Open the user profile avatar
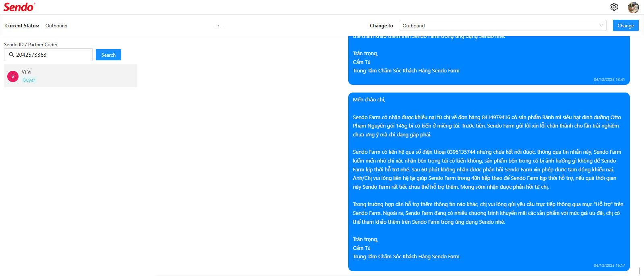644x276 pixels. (633, 7)
